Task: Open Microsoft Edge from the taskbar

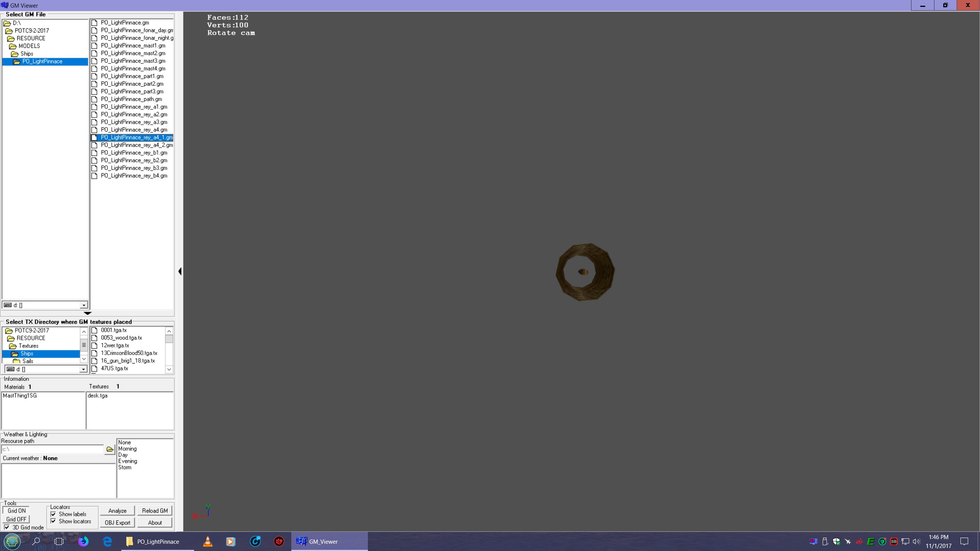Action: 107,541
